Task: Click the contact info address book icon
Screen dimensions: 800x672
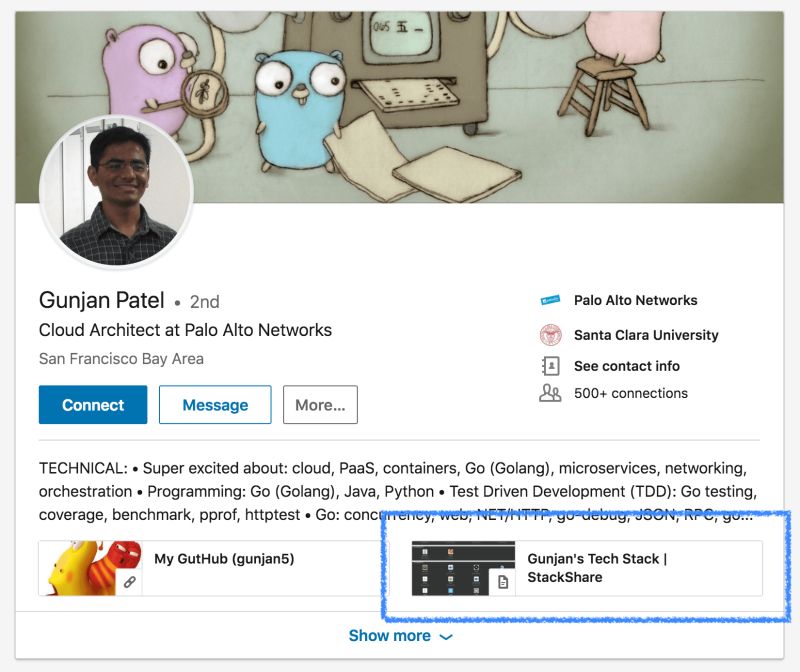Action: [x=551, y=366]
